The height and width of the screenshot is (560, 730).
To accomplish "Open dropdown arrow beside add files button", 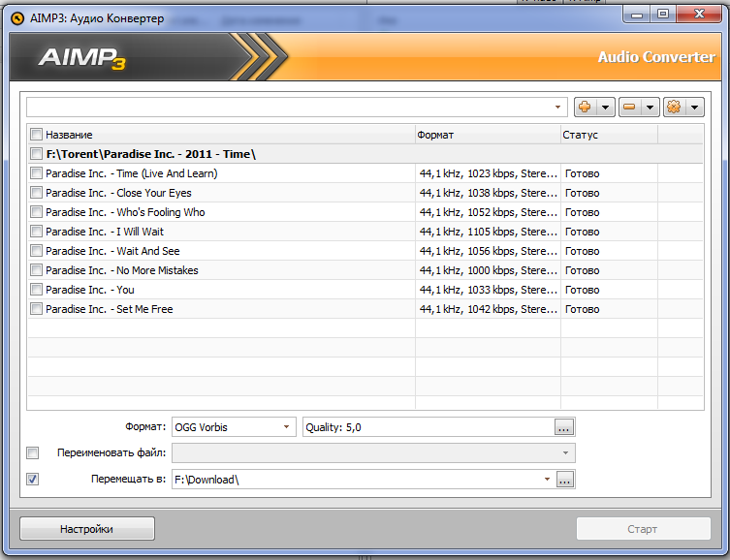I will 605,108.
